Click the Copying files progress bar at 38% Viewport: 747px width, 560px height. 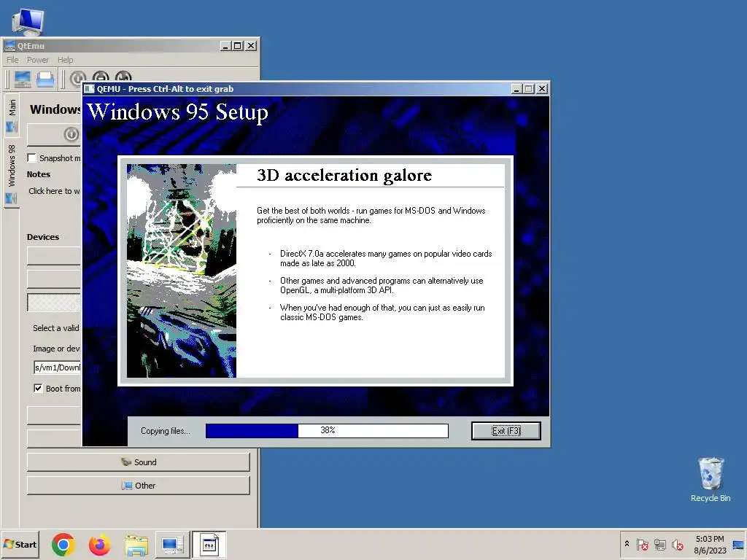coord(327,430)
